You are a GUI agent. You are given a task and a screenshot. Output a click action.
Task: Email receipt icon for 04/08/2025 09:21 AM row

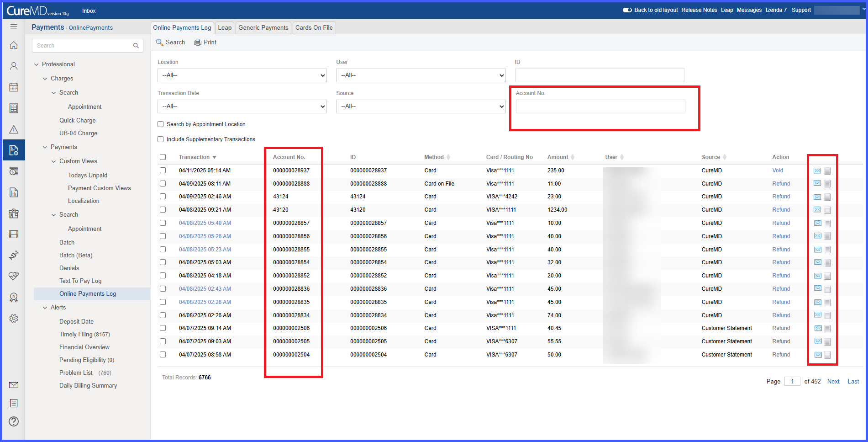click(817, 210)
